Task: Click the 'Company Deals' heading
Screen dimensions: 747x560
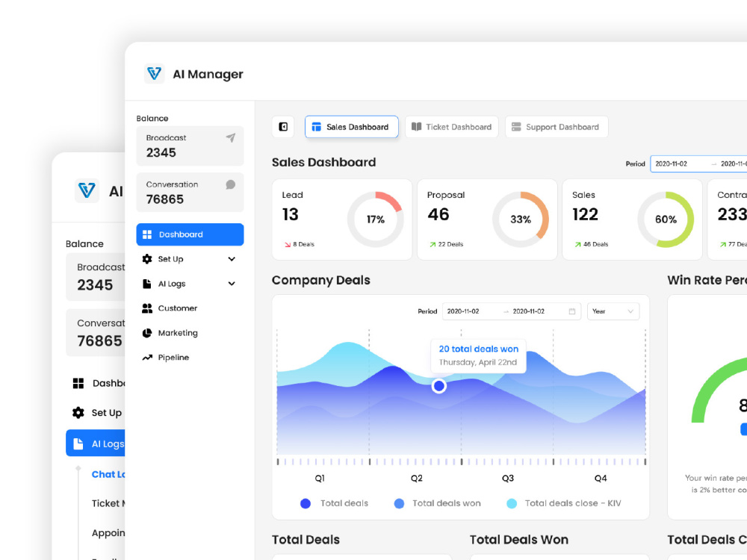Action: pyautogui.click(x=320, y=280)
